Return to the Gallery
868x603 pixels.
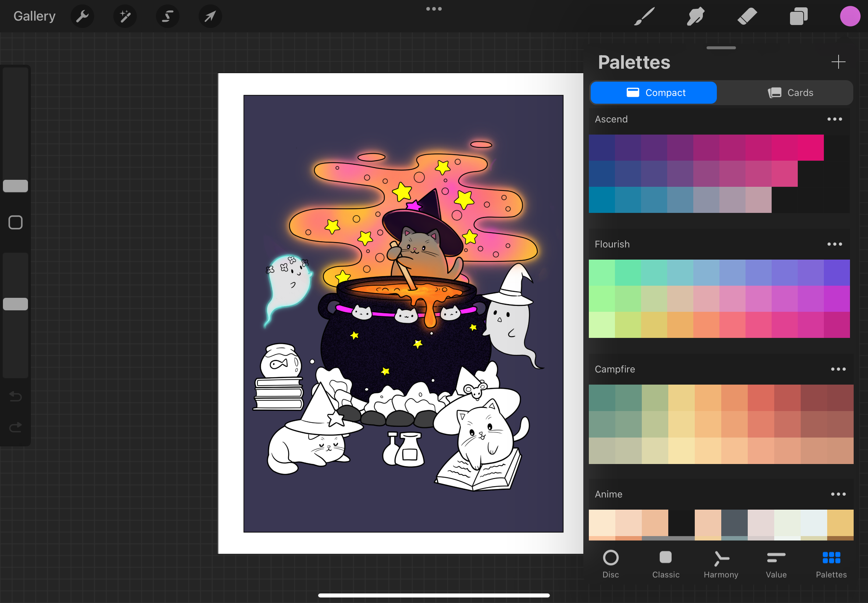click(x=34, y=16)
